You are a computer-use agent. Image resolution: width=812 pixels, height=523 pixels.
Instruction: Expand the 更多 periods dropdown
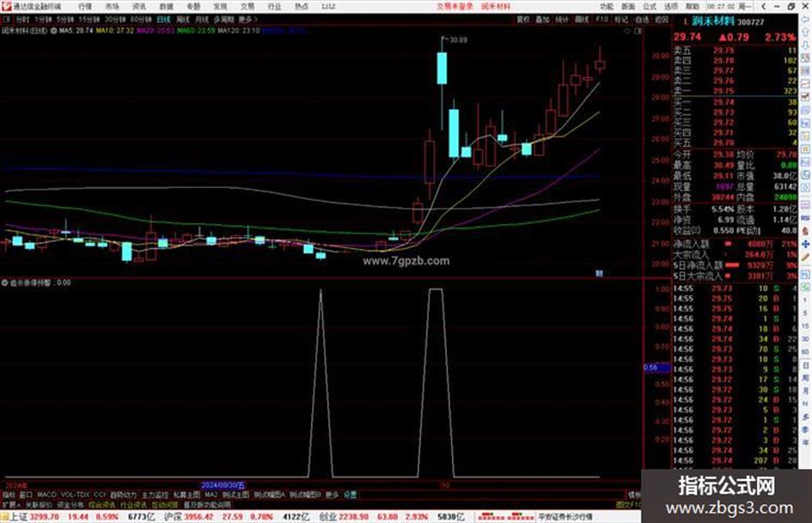click(247, 19)
